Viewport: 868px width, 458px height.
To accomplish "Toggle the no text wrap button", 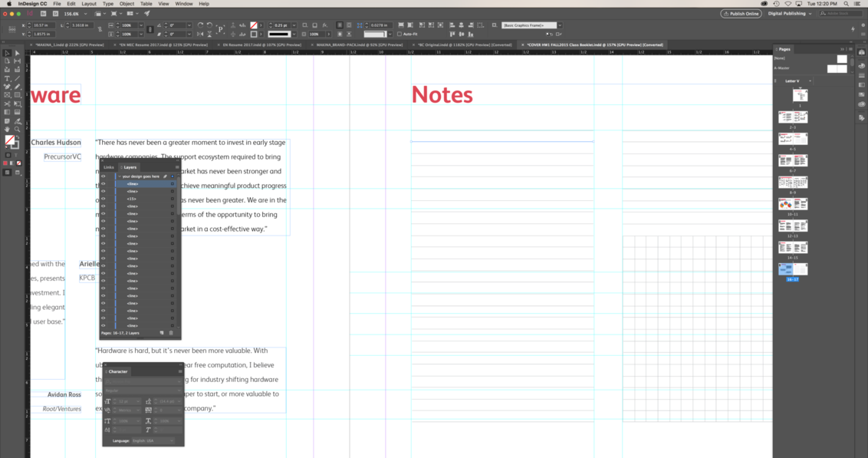I will (340, 25).
